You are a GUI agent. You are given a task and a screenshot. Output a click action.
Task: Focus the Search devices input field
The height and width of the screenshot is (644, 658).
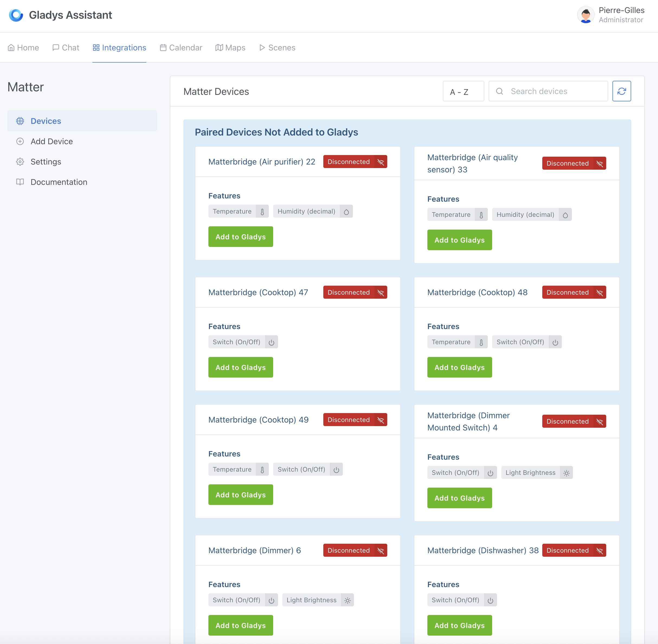554,91
